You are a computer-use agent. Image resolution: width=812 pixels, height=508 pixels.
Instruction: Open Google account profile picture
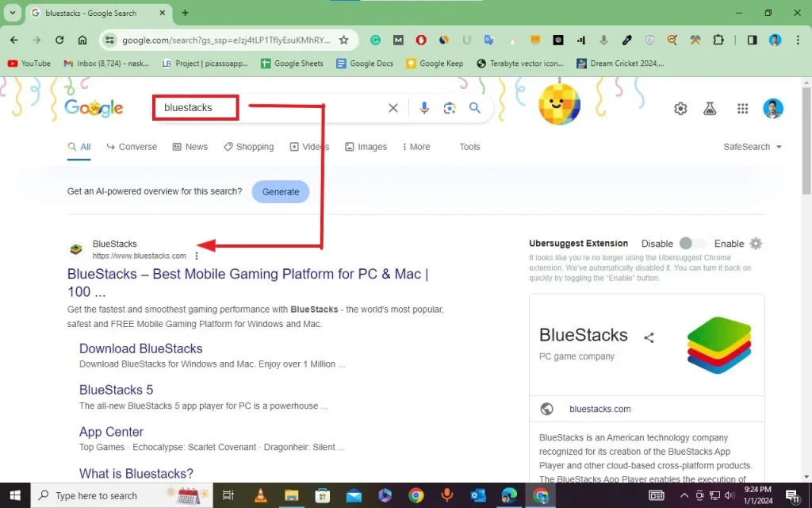tap(772, 108)
